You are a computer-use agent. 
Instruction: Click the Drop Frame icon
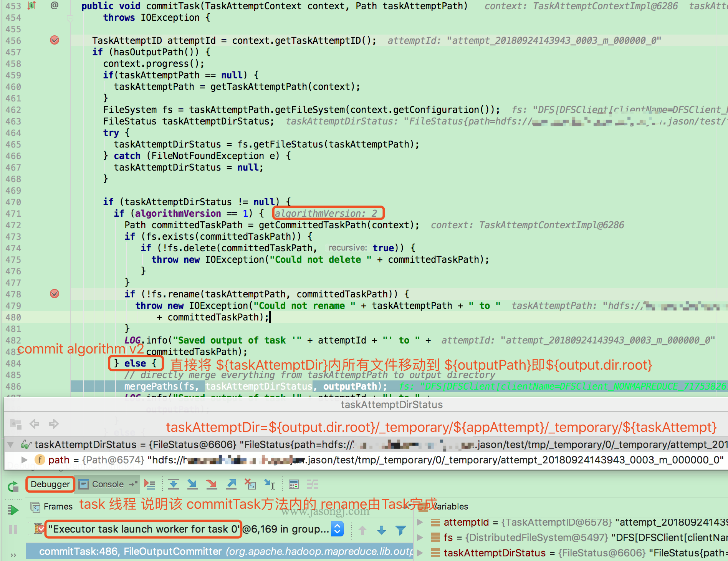251,484
